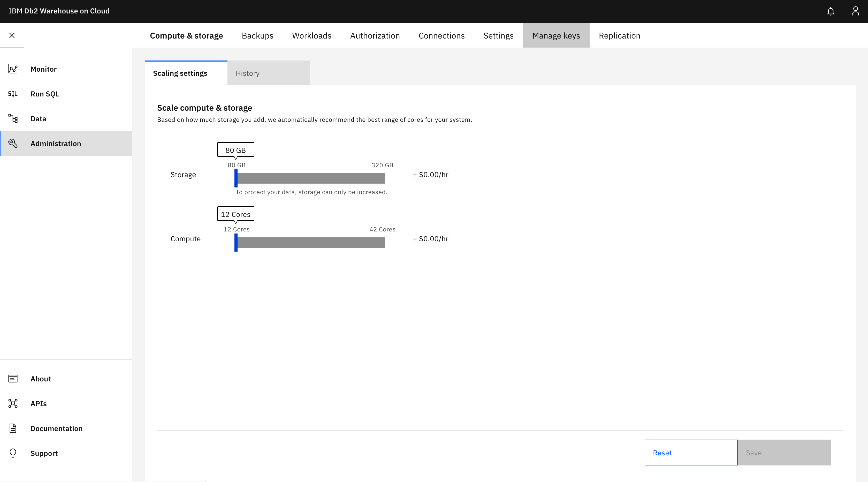Select the Manage keys tab
Screen dimensions: 868x482
pyautogui.click(x=556, y=36)
